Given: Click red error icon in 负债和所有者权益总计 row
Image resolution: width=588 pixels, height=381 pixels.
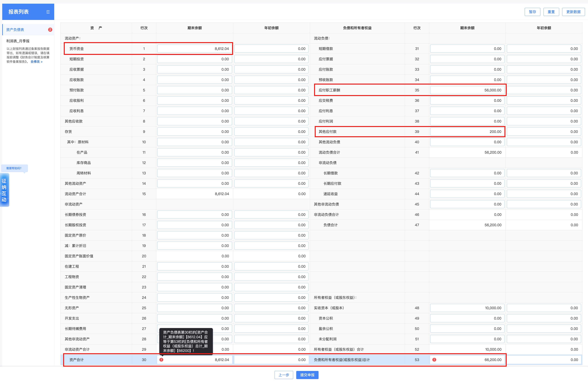Looking at the screenshot, I should [x=434, y=360].
